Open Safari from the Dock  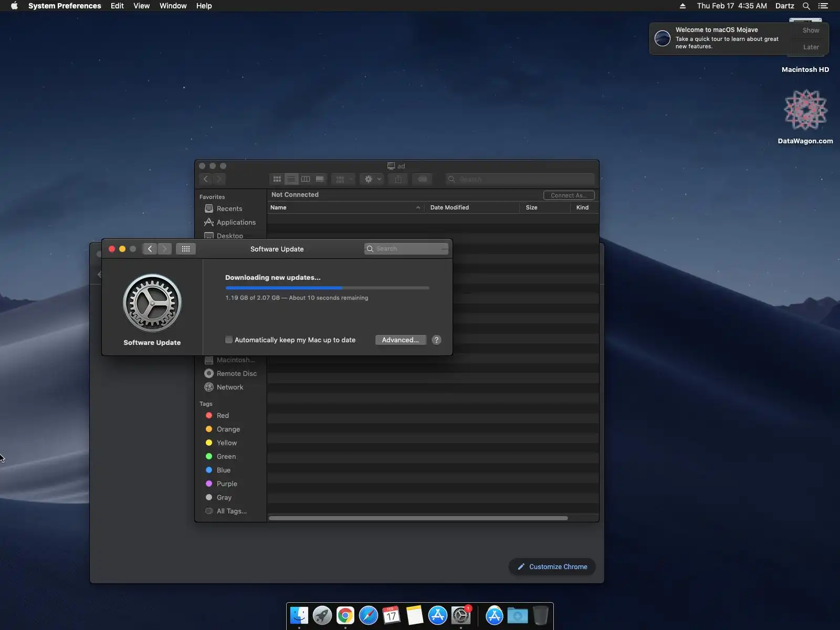(369, 615)
